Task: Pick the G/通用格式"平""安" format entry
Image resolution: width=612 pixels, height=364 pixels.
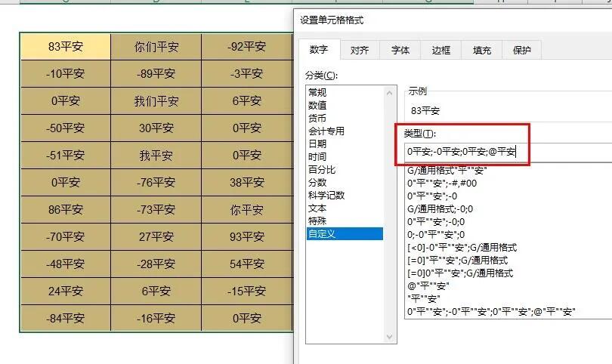Action: click(447, 171)
